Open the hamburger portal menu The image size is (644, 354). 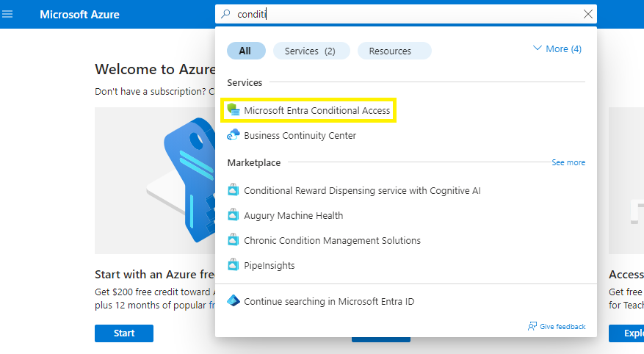tap(7, 15)
